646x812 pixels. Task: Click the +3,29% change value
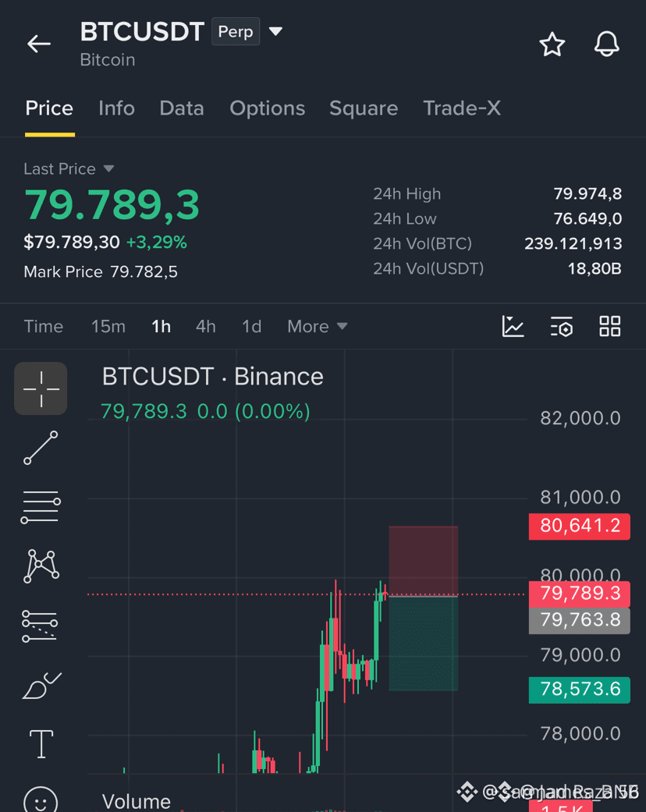click(157, 243)
